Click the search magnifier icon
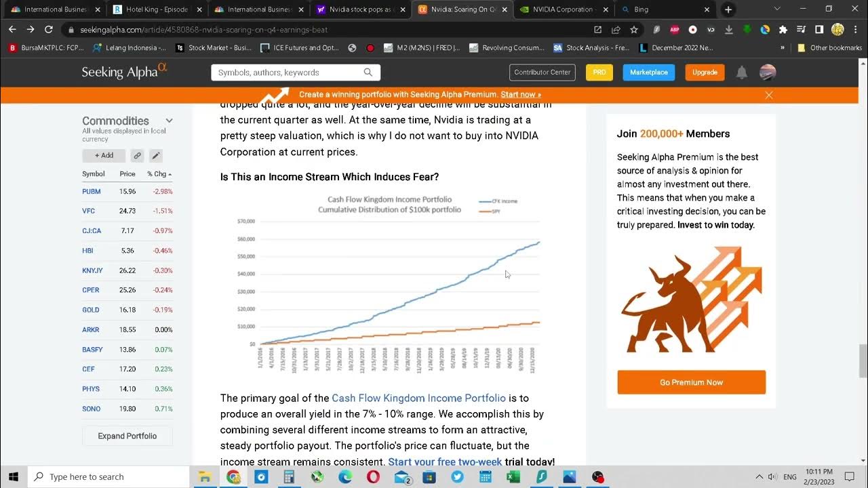The height and width of the screenshot is (488, 868). (x=368, y=73)
